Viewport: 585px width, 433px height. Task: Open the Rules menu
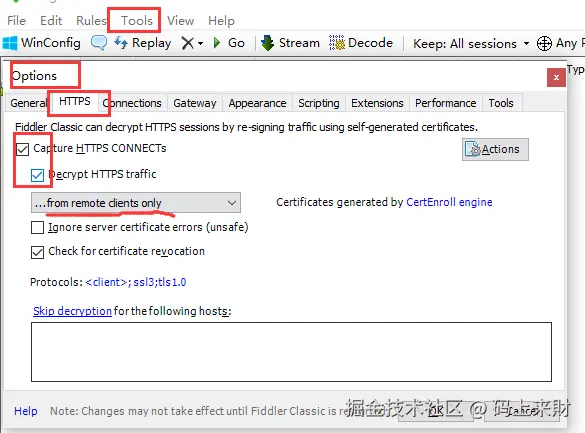pyautogui.click(x=91, y=21)
